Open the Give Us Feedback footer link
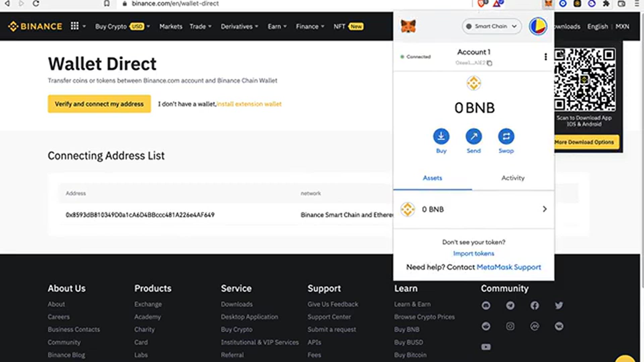Image resolution: width=644 pixels, height=362 pixels. [x=333, y=304]
